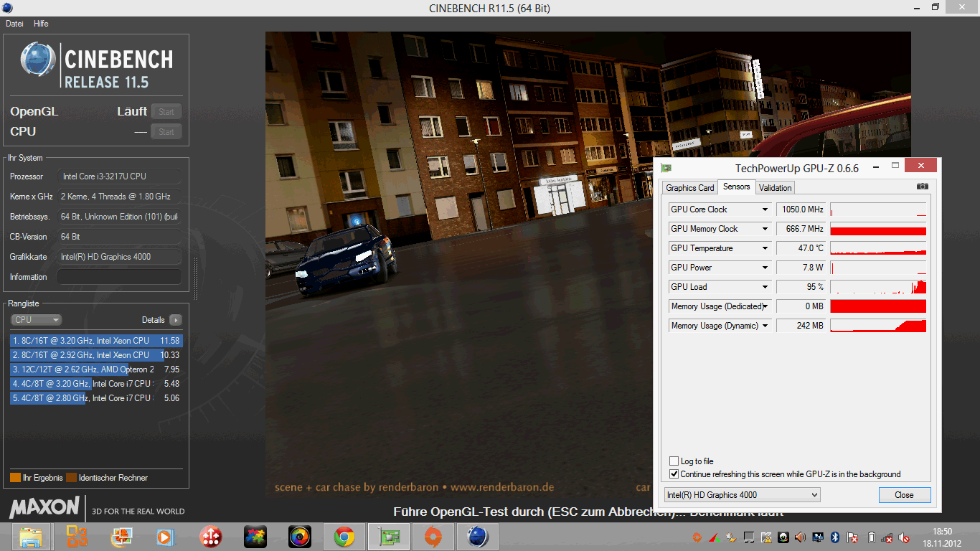Select the 12C/12T AMD Opteron ranking entry
This screenshot has width=980, height=551.
(x=96, y=369)
